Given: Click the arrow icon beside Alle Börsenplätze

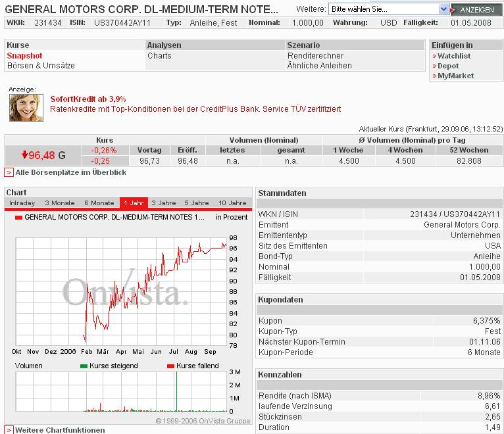Looking at the screenshot, I should click(9, 172).
